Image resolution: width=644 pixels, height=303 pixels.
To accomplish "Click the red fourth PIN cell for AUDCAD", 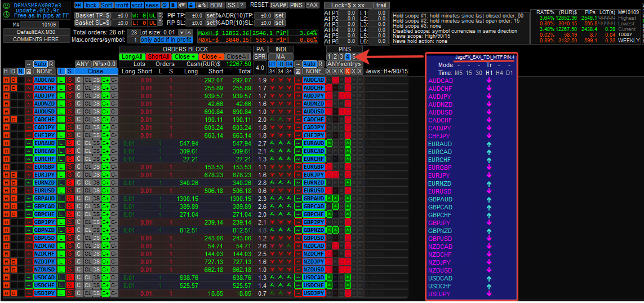I will coord(348,80).
